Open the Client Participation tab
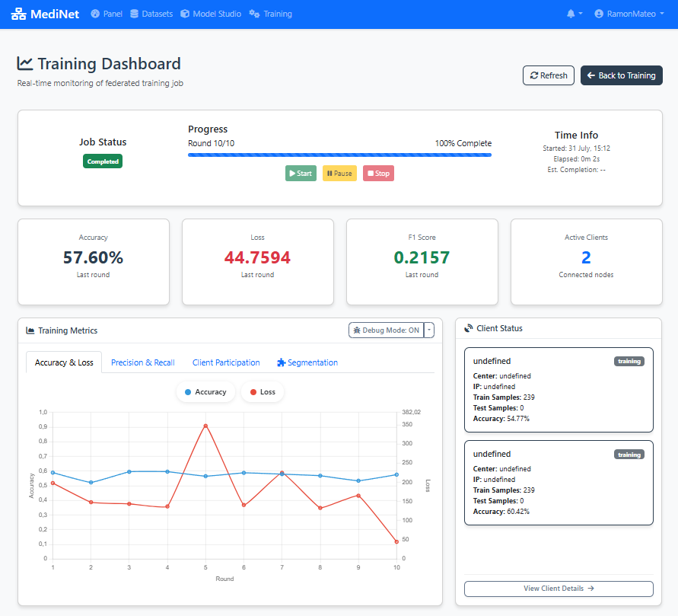Viewport: 678px width, 616px height. pyautogui.click(x=225, y=362)
